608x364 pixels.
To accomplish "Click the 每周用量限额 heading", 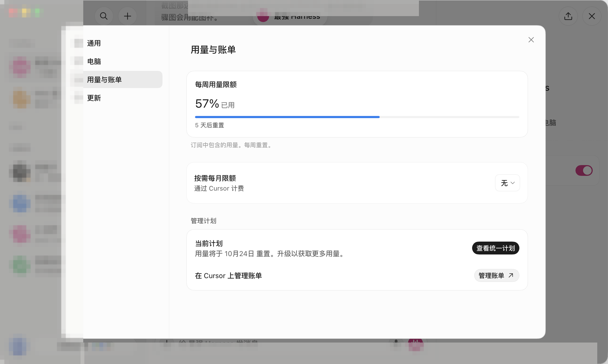I will point(216,85).
